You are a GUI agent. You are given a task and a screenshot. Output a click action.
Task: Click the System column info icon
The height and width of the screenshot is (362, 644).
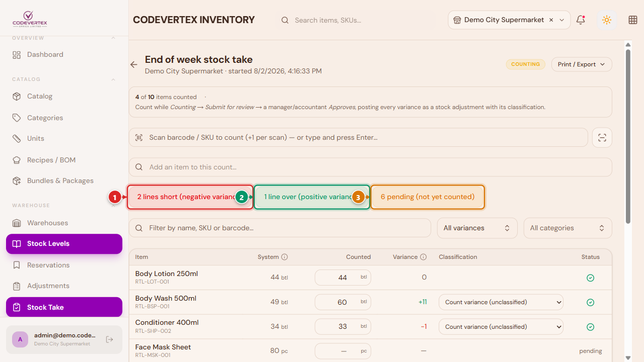[285, 257]
